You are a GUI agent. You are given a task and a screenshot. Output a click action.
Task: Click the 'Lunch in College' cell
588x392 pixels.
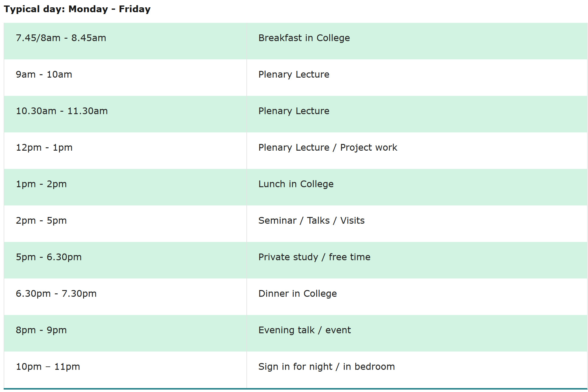(x=417, y=187)
